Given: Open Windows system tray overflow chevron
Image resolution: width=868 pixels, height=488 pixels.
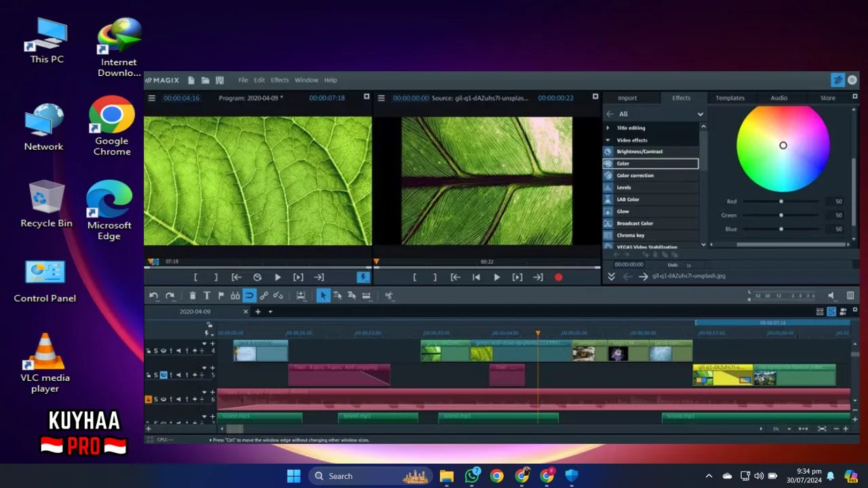Looking at the screenshot, I should coord(709,476).
